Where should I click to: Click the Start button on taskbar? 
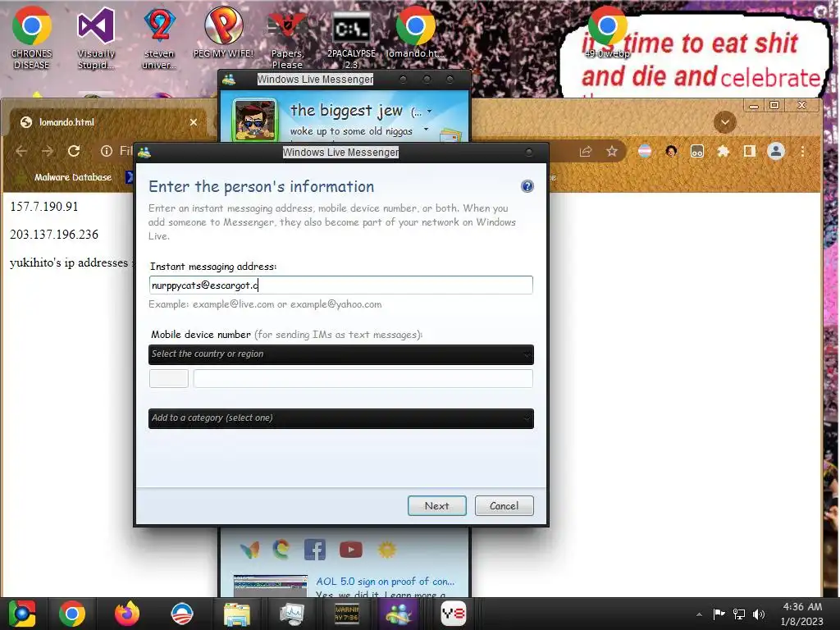point(22,614)
